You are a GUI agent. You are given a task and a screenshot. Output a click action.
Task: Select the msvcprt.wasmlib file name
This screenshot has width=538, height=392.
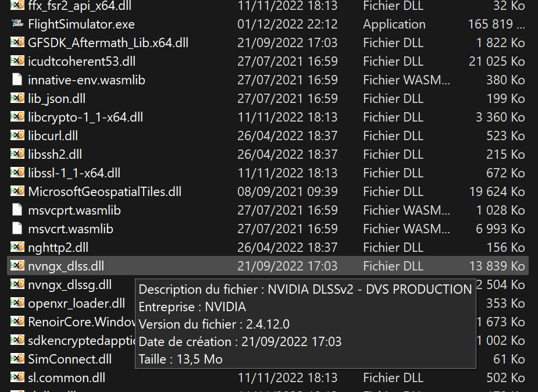tap(74, 211)
